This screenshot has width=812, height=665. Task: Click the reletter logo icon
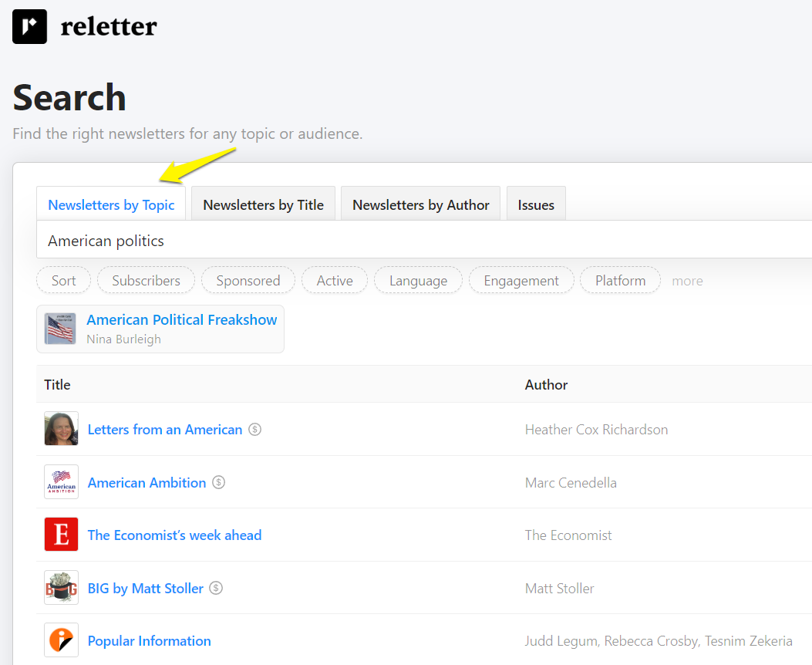pyautogui.click(x=29, y=26)
